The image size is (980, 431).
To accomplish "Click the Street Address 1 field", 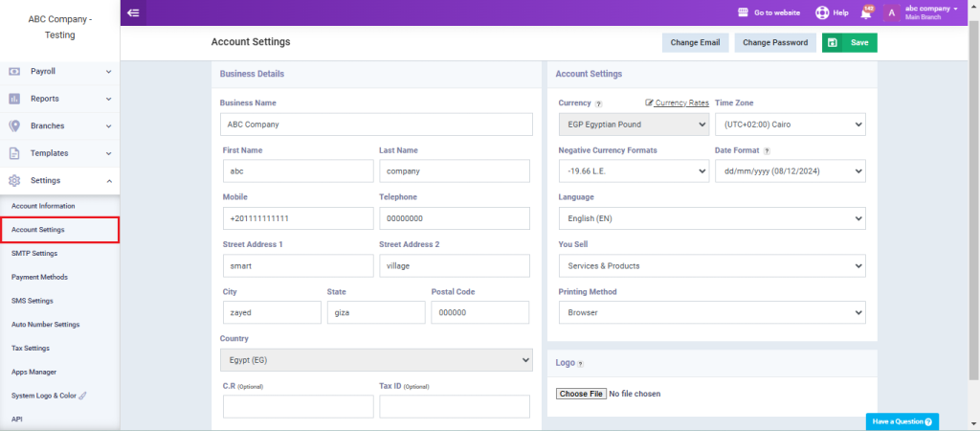I will (x=299, y=266).
